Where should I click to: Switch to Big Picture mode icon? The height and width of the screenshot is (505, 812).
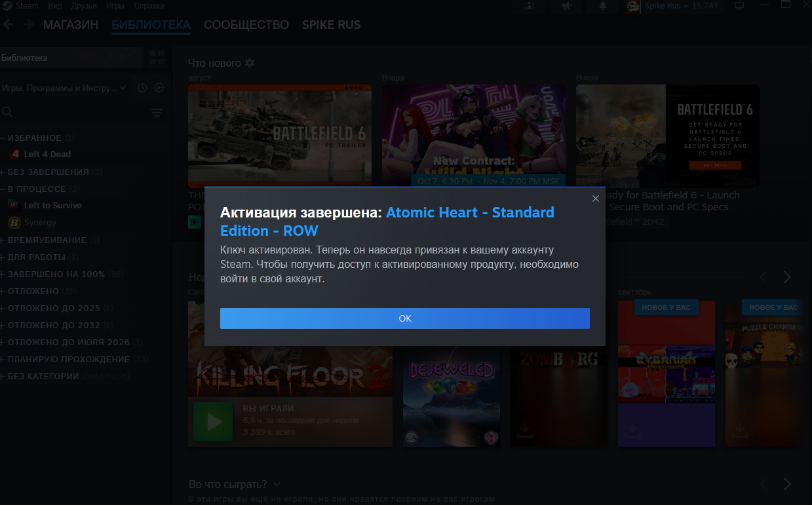[x=740, y=6]
